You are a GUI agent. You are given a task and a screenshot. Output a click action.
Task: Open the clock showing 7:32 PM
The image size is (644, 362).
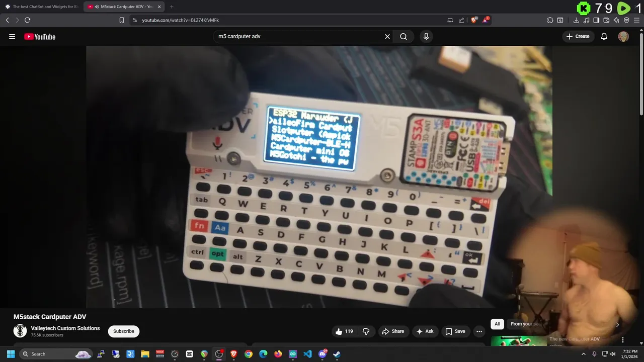click(630, 354)
